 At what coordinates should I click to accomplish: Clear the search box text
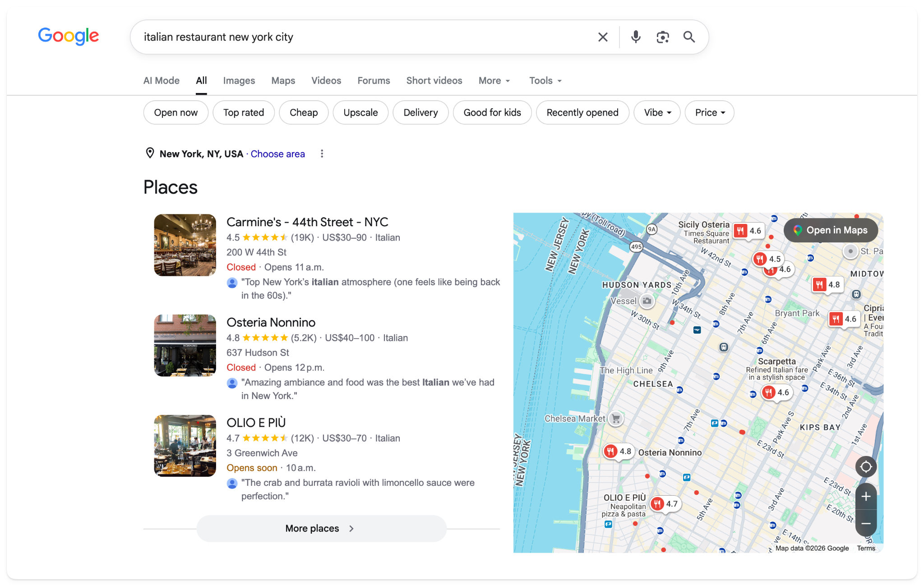(603, 37)
